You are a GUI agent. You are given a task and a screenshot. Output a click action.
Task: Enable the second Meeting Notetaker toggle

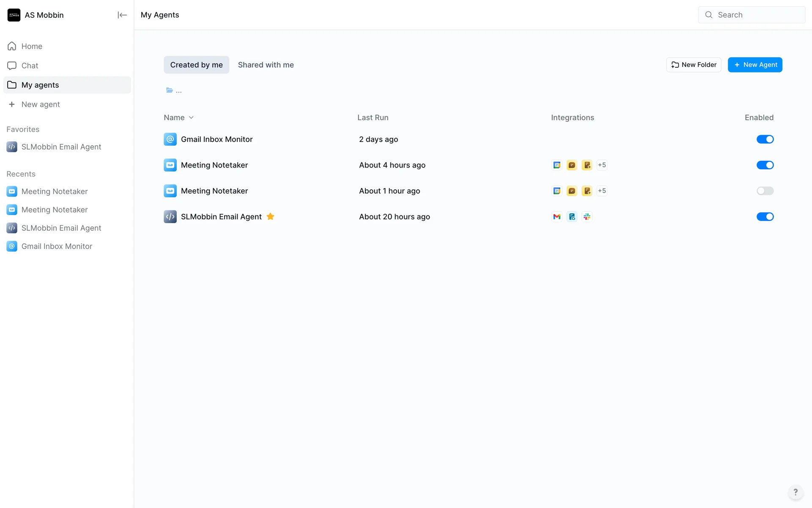[765, 191]
